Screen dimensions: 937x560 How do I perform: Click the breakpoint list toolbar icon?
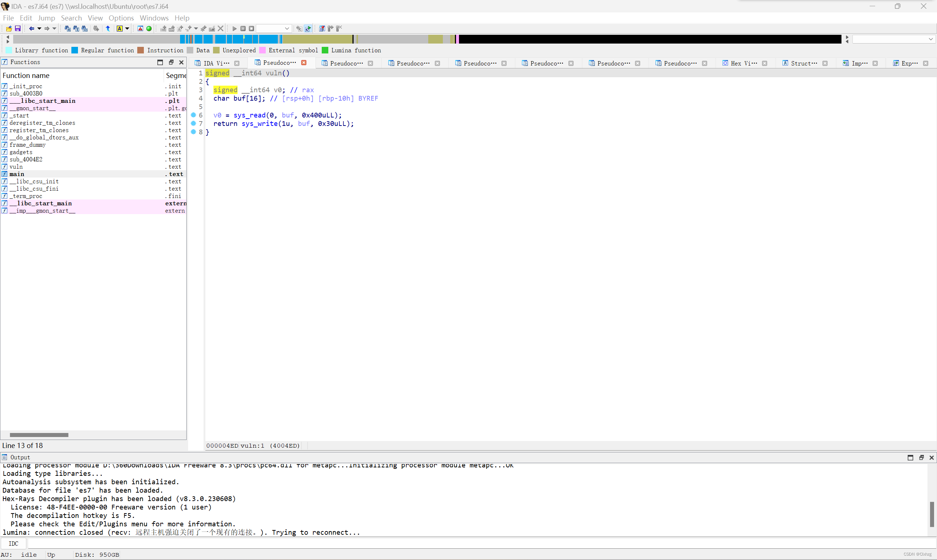click(x=322, y=29)
